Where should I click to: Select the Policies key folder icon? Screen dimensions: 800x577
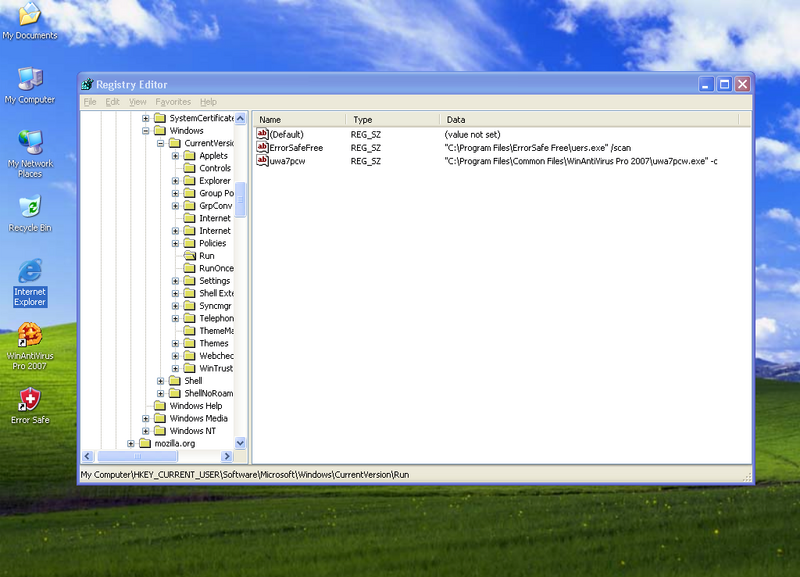pos(189,243)
